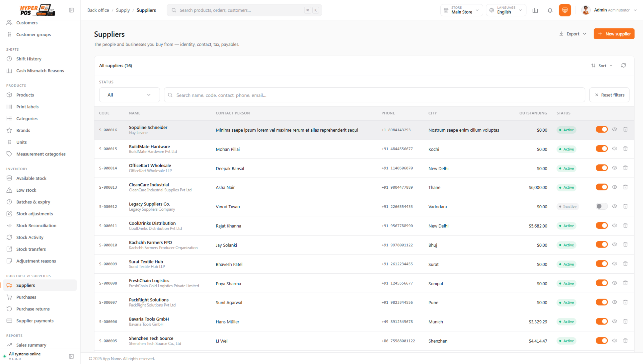
Task: Sort by the Outstanding column header
Action: point(533,113)
